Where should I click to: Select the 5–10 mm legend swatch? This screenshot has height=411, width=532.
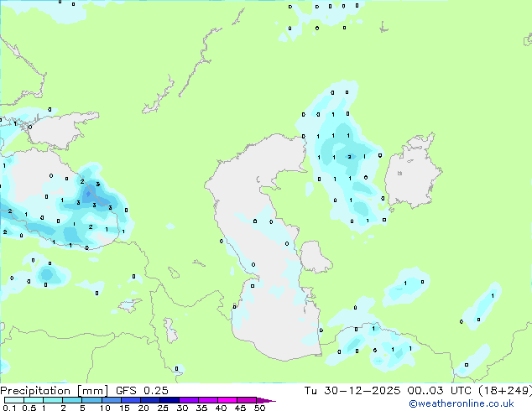[91, 400]
